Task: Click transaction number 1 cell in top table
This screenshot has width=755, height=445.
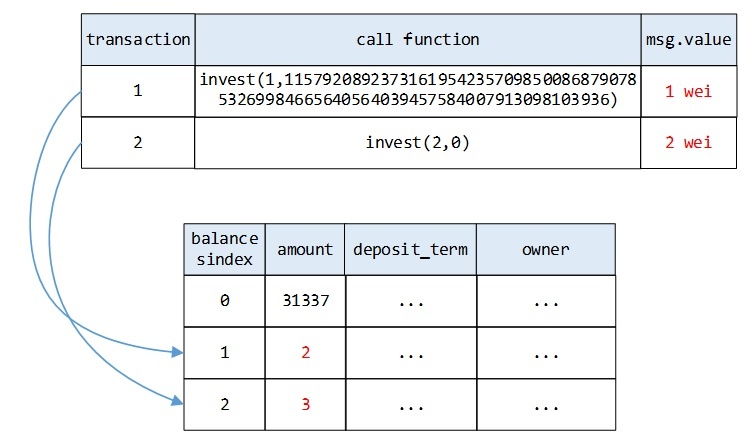Action: tap(138, 91)
